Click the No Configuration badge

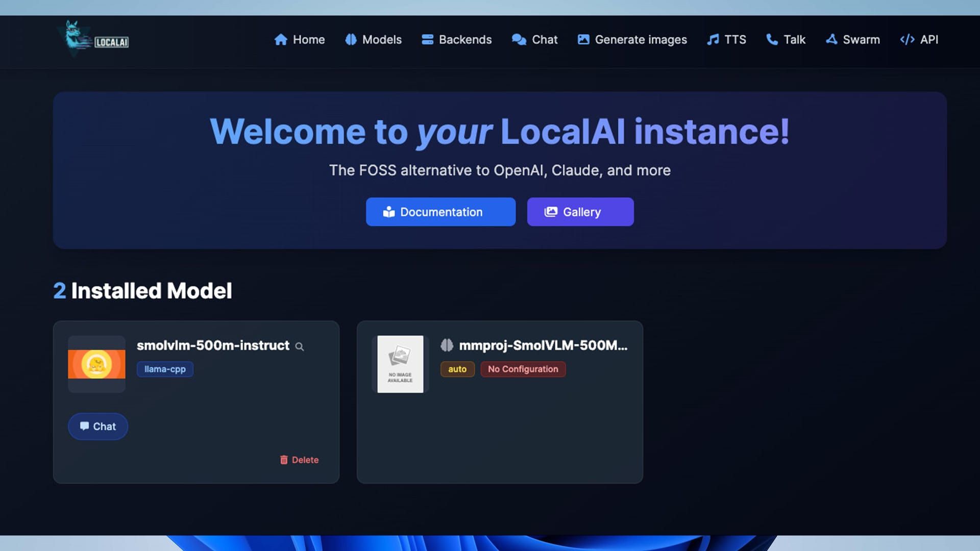pos(523,369)
